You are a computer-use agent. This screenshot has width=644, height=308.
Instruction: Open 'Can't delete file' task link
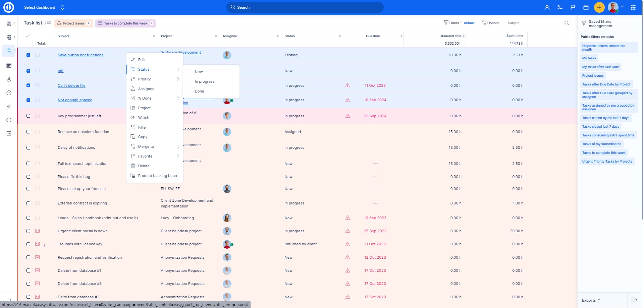point(71,85)
